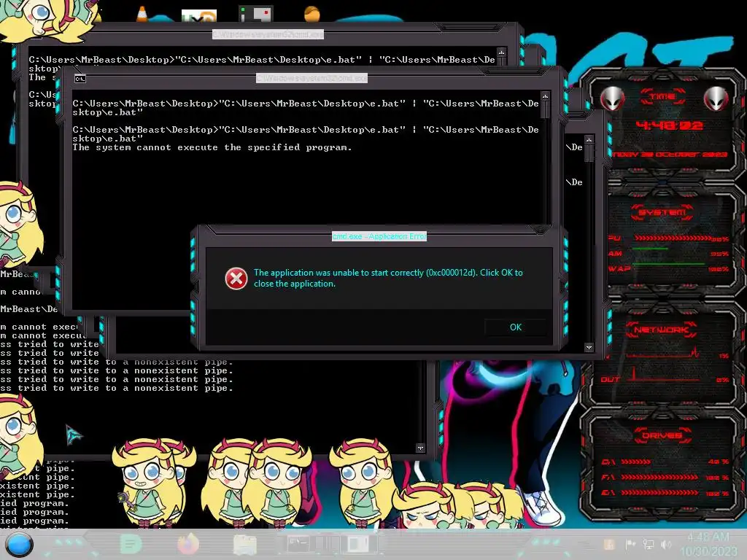Launch Firefox from the taskbar
This screenshot has width=747, height=560.
[187, 544]
